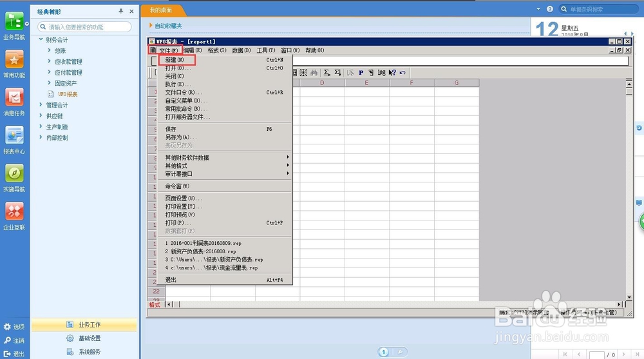Image resolution: width=644 pixels, height=359 pixels.
Task: Open the 其他财务软件数据 submenu
Action: [x=225, y=157]
